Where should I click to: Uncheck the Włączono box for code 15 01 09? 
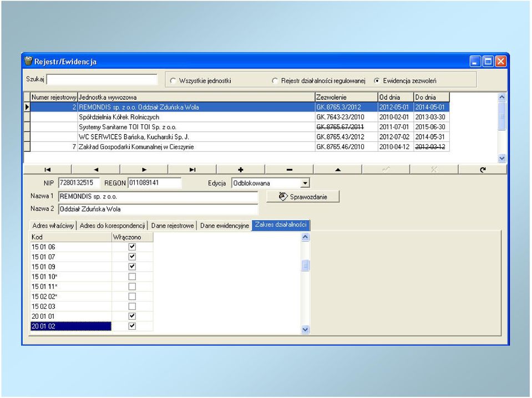(x=132, y=267)
